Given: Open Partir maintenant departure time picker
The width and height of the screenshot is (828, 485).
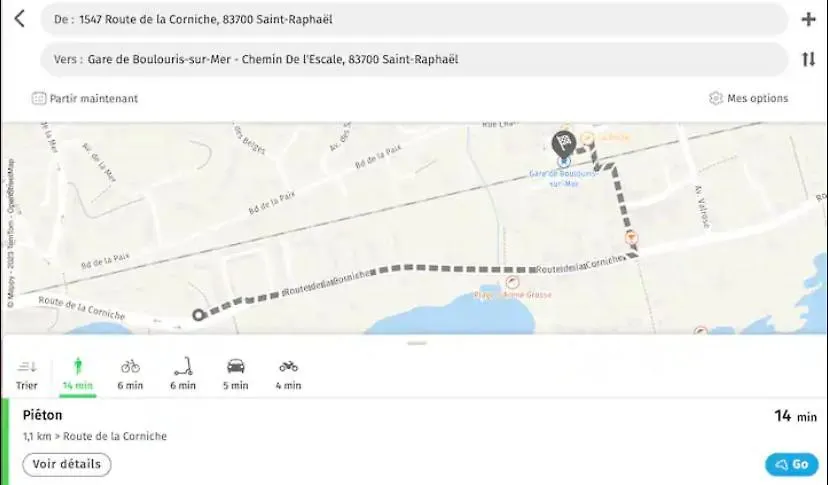Looking at the screenshot, I should (x=85, y=98).
